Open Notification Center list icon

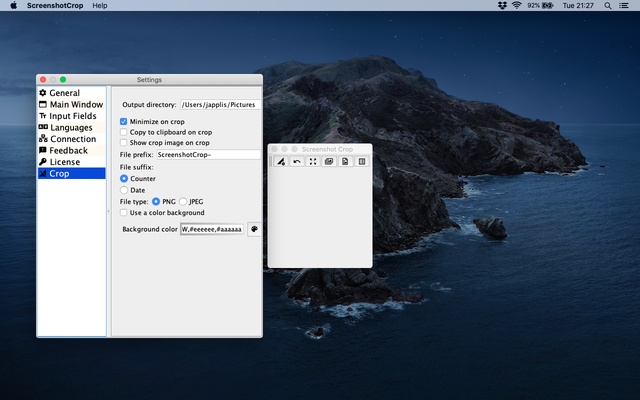click(x=624, y=5)
